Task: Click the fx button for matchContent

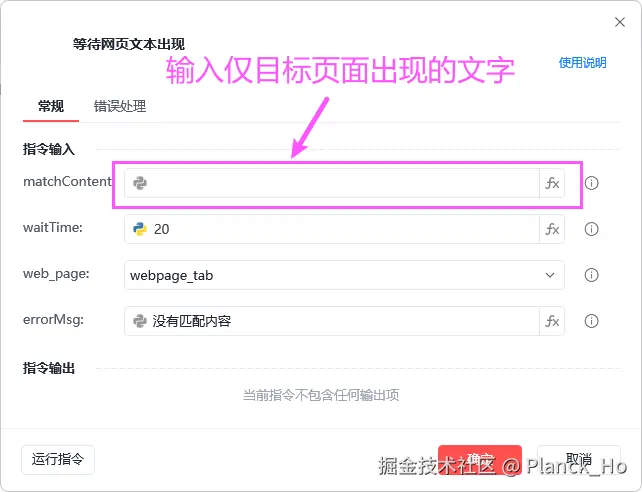Action: pyautogui.click(x=552, y=183)
